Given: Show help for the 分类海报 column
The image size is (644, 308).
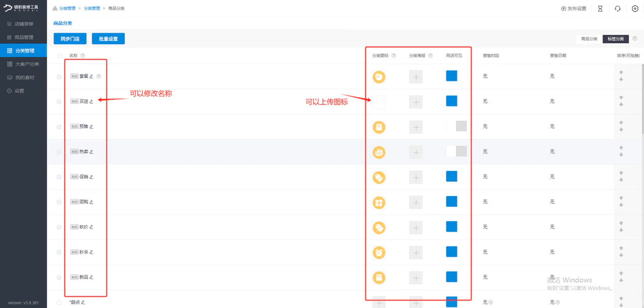Looking at the screenshot, I should click(431, 56).
